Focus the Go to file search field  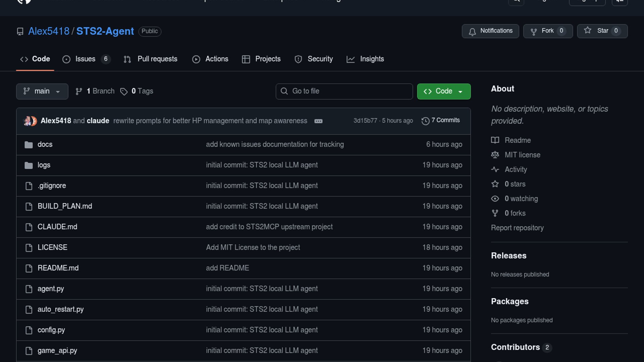344,91
